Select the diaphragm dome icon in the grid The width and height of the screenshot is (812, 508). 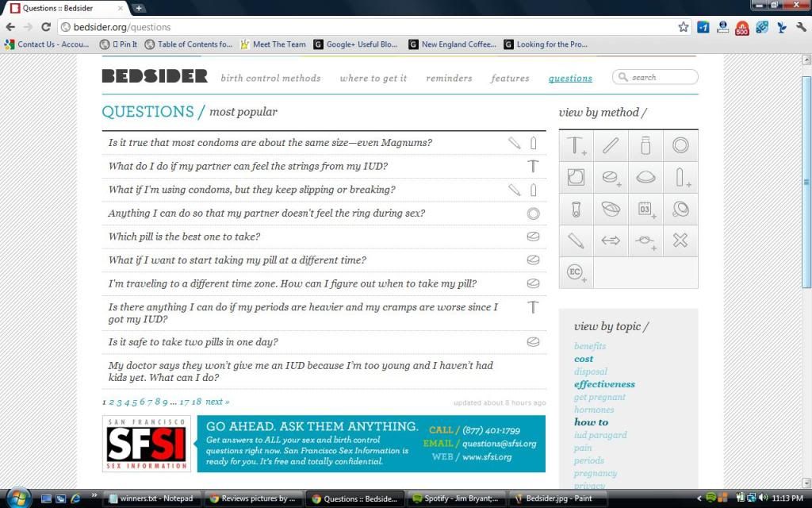coord(645,178)
